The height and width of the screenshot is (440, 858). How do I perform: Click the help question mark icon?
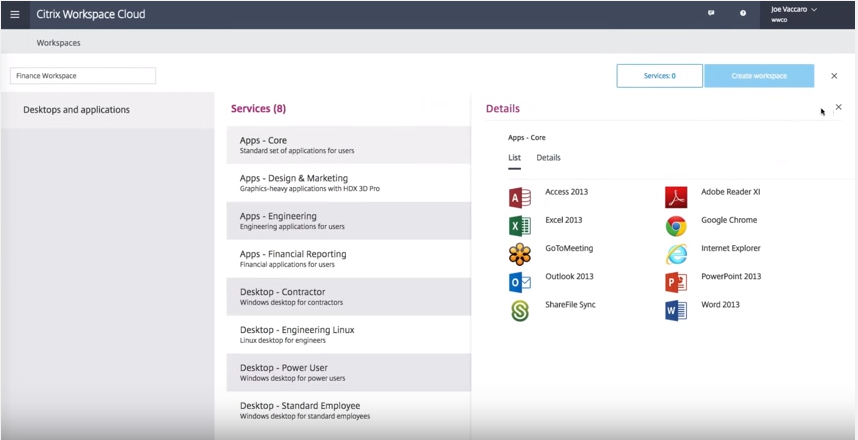coord(743,13)
